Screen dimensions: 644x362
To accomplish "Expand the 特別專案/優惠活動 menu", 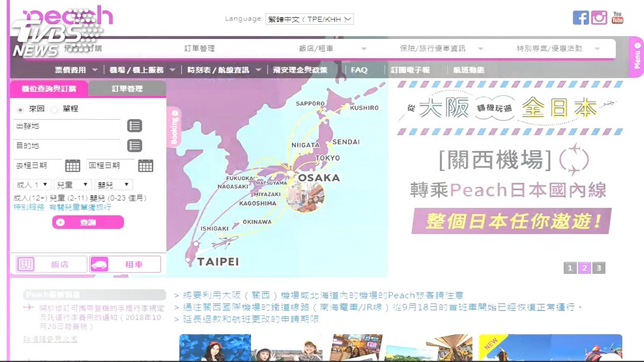I will [x=558, y=49].
